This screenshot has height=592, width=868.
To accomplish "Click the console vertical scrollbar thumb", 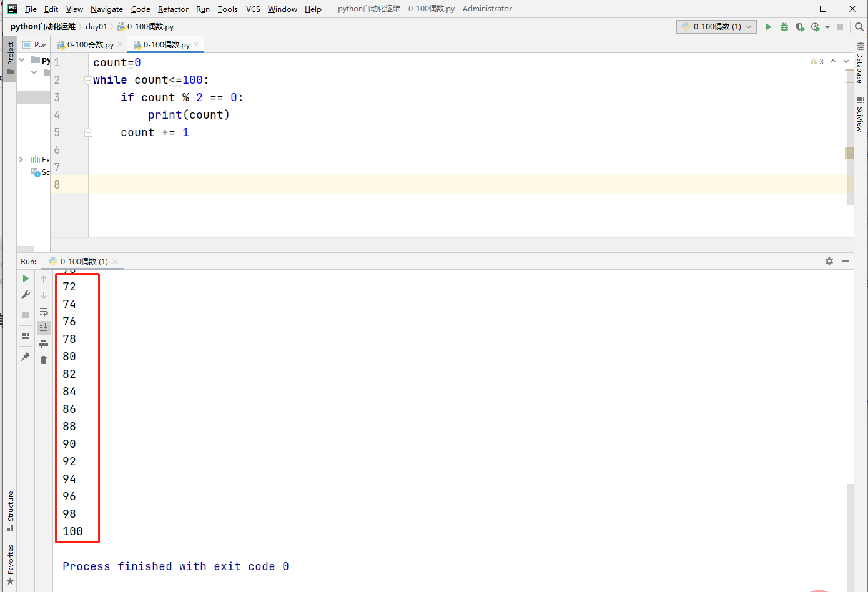I will click(850, 537).
